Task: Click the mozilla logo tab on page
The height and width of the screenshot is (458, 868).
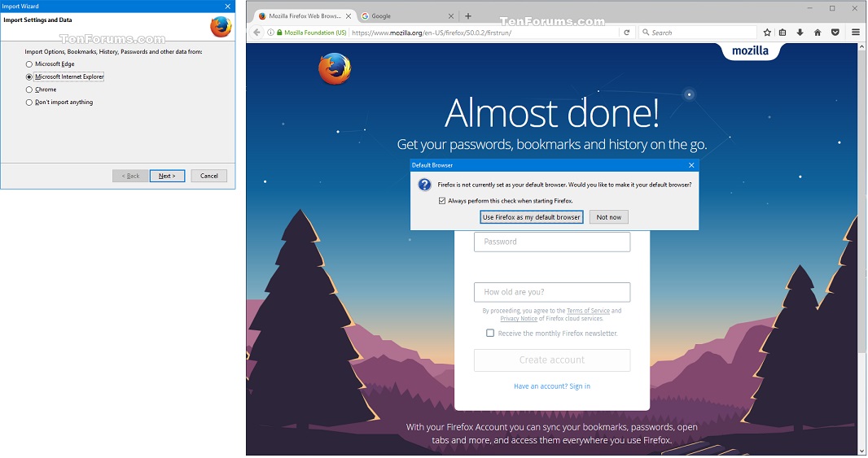Action: tap(750, 51)
